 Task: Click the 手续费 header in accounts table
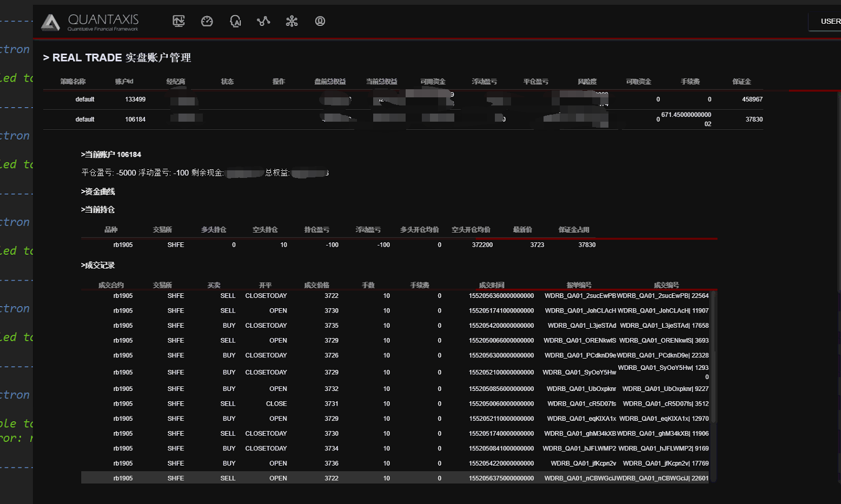(690, 82)
